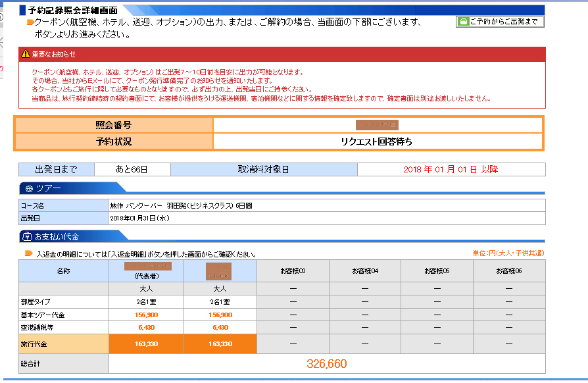Click the 出発日まで label cell
This screenshot has height=383, width=588.
coord(57,169)
